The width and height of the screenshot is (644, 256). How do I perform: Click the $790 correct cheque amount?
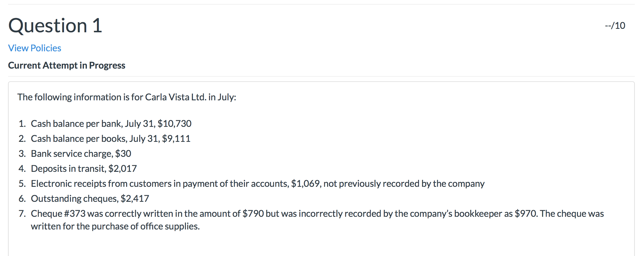253,214
